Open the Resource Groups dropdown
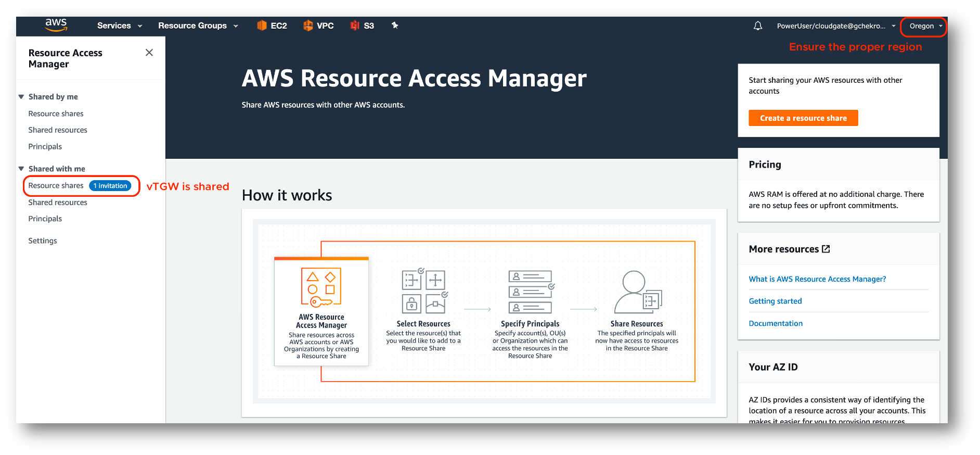 (x=198, y=26)
